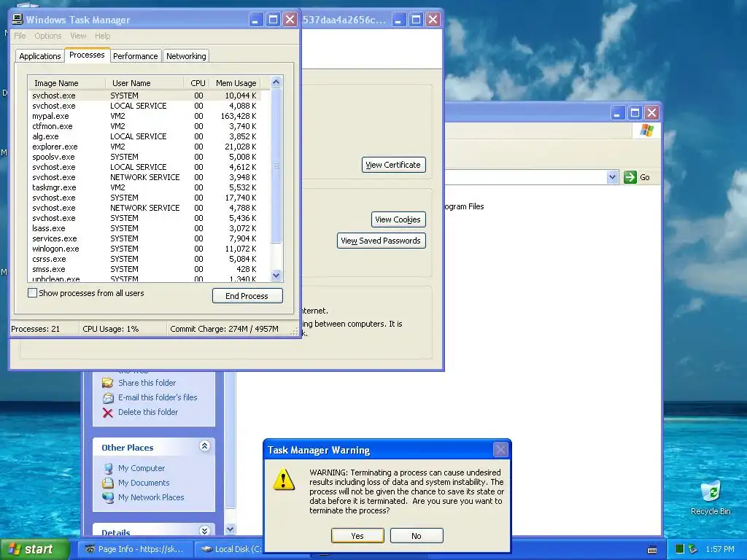Click the My Network Places icon
Viewport: 747px width, 560px height.
coord(108,497)
